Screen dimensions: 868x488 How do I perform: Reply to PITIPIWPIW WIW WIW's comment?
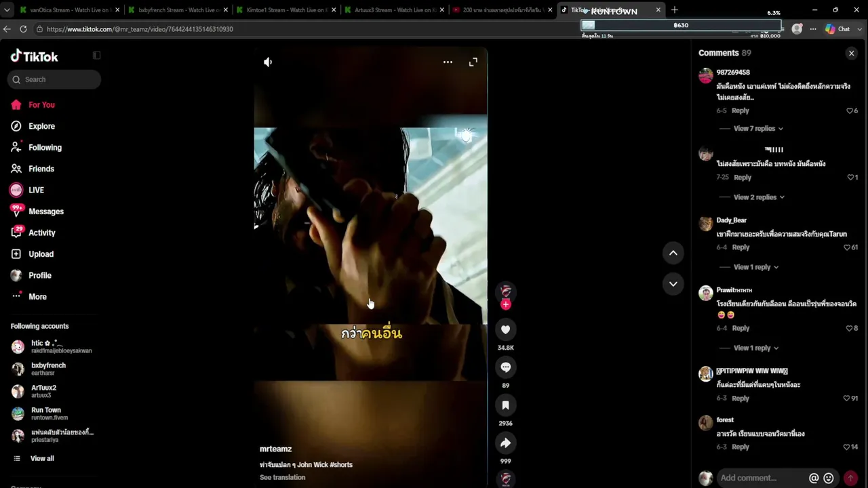(741, 399)
